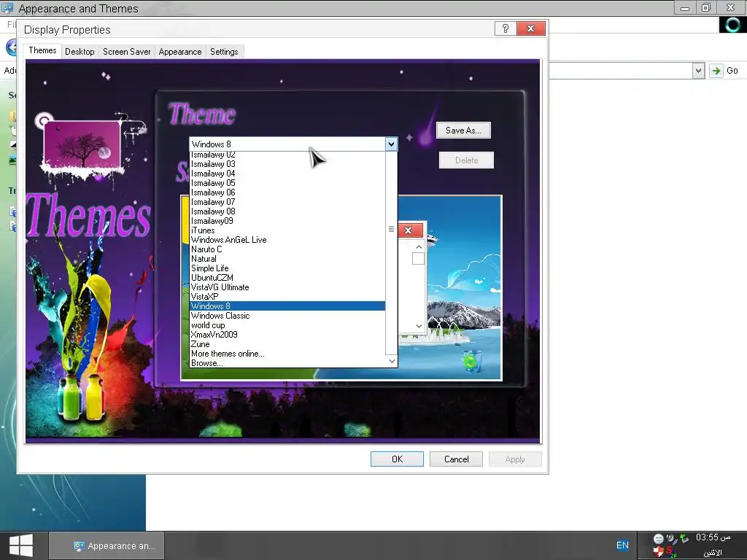Select VistaVG Ultimate theme
747x560 pixels.
tap(287, 287)
